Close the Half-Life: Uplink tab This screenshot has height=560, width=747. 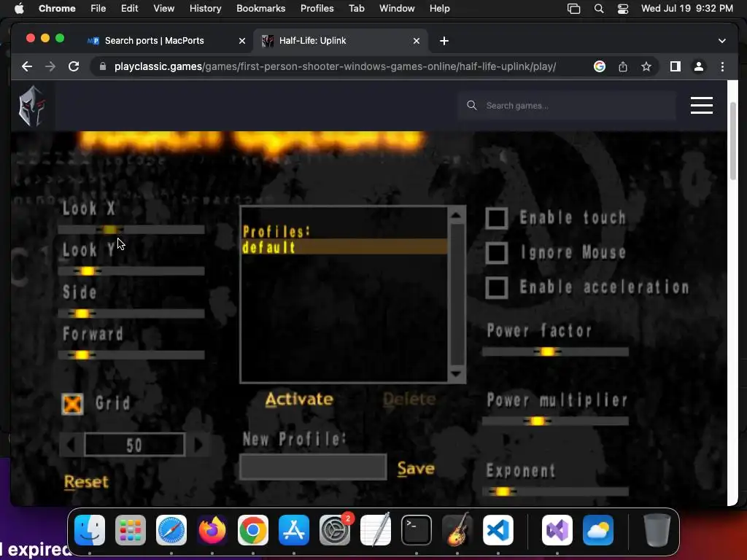tap(417, 41)
